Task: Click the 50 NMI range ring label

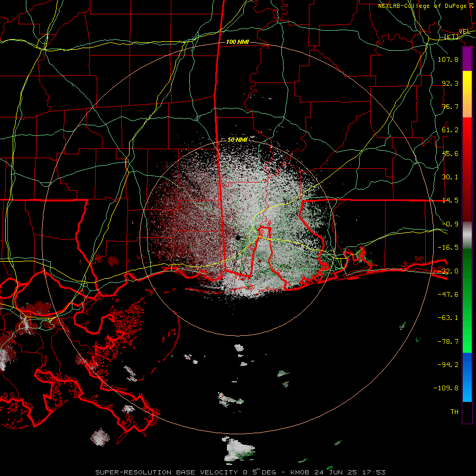Action: (237, 140)
